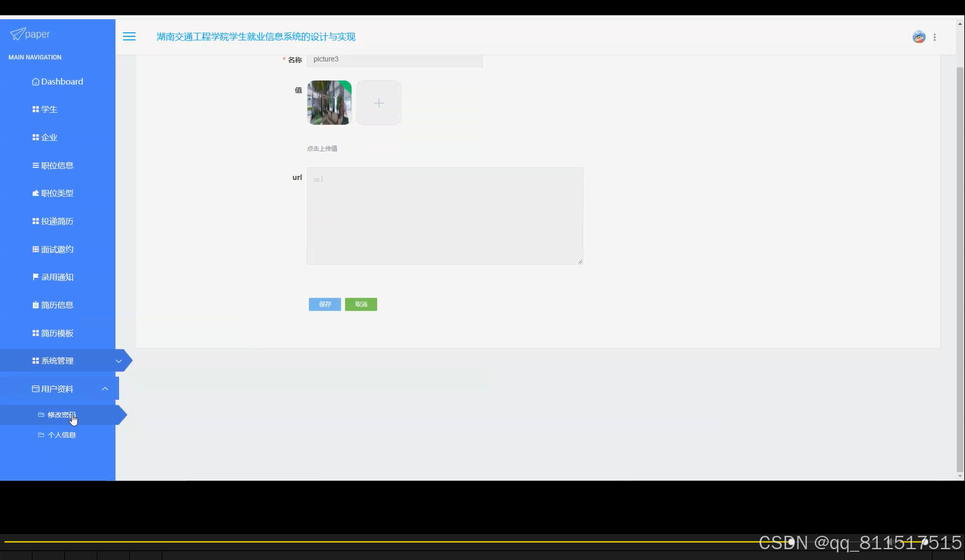Click the grid icon beside 简历模板
This screenshot has height=560, width=965.
click(36, 333)
